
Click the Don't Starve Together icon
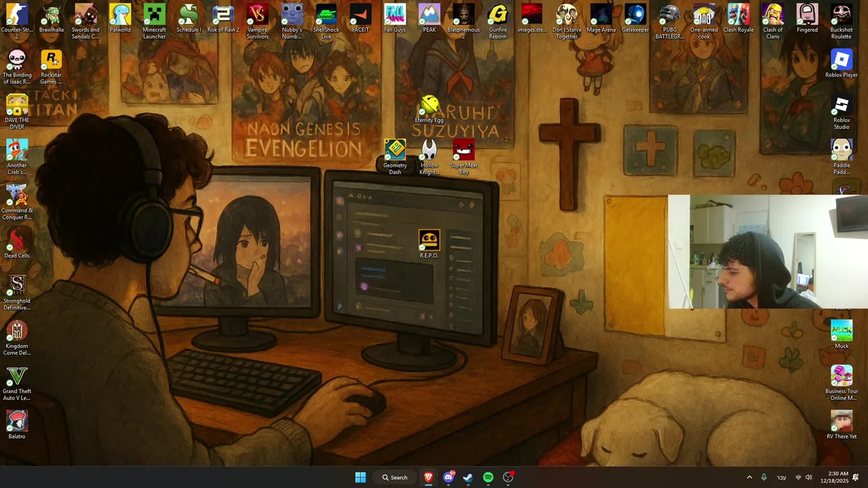[566, 21]
